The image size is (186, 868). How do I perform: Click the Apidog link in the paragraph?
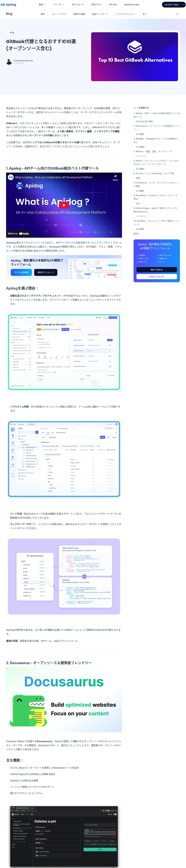pos(10,243)
